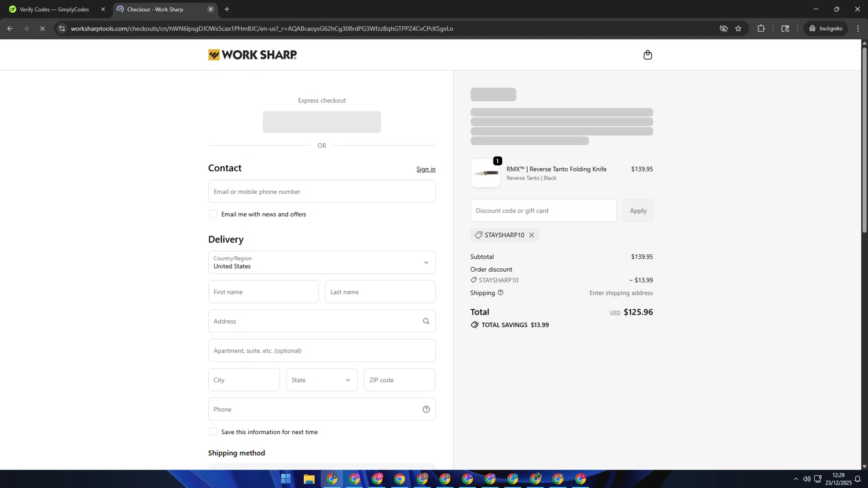Click the Express checkout placeholder button

[x=322, y=122]
